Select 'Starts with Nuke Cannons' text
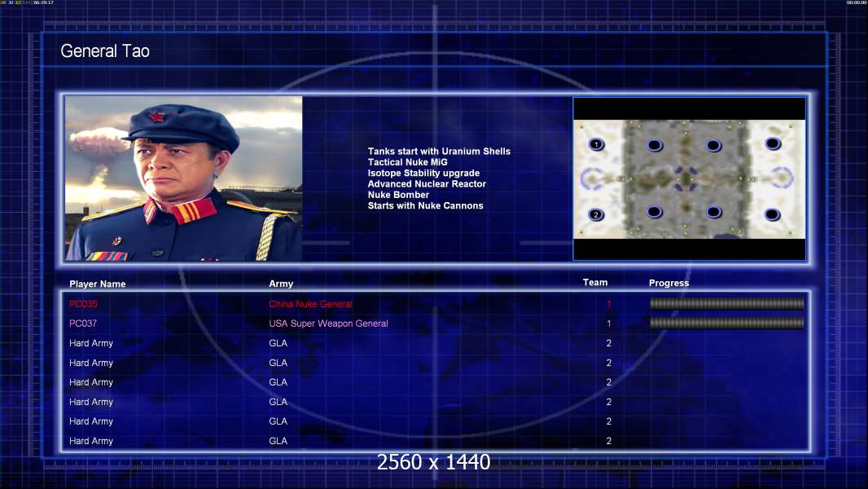Viewport: 868px width, 489px height. pyautogui.click(x=425, y=205)
